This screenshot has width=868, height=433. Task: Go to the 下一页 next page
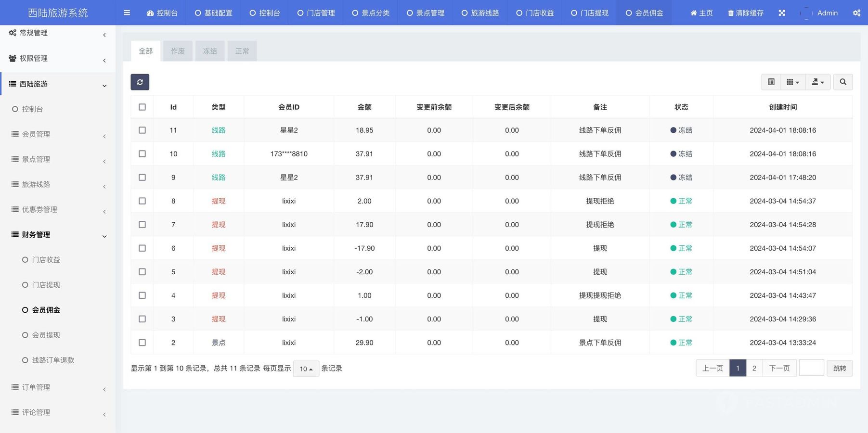pos(779,369)
